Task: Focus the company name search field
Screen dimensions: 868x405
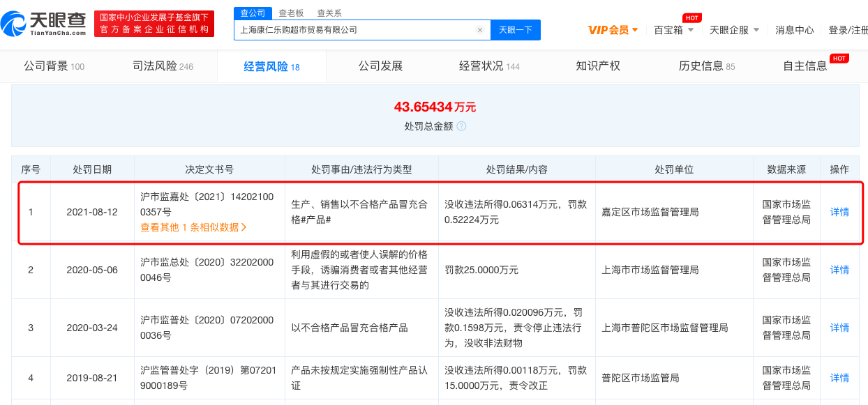Action: tap(356, 30)
